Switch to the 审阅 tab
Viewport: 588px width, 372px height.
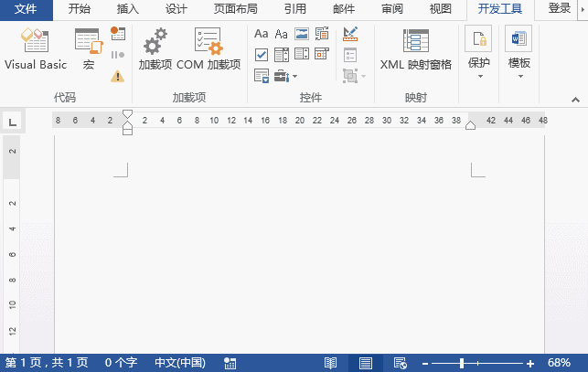(392, 9)
